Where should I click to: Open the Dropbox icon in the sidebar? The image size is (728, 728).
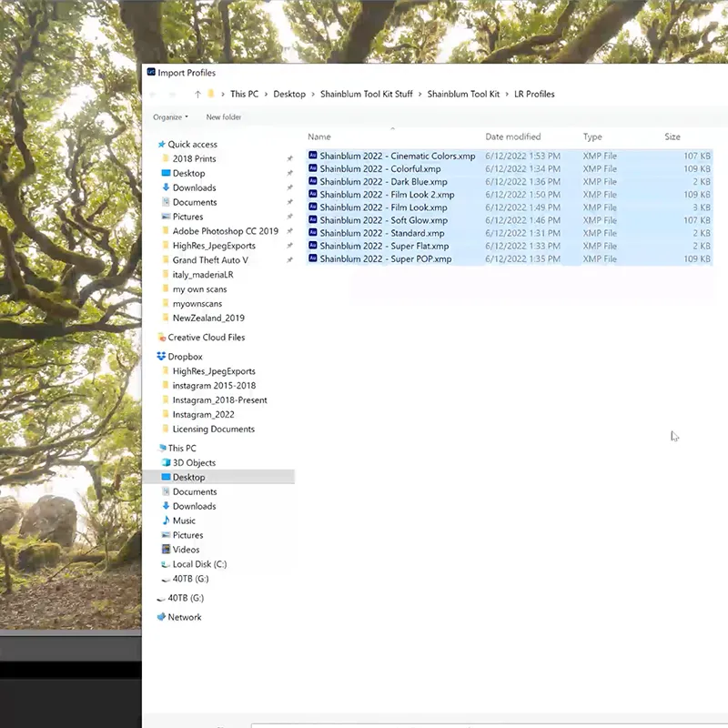tap(161, 356)
